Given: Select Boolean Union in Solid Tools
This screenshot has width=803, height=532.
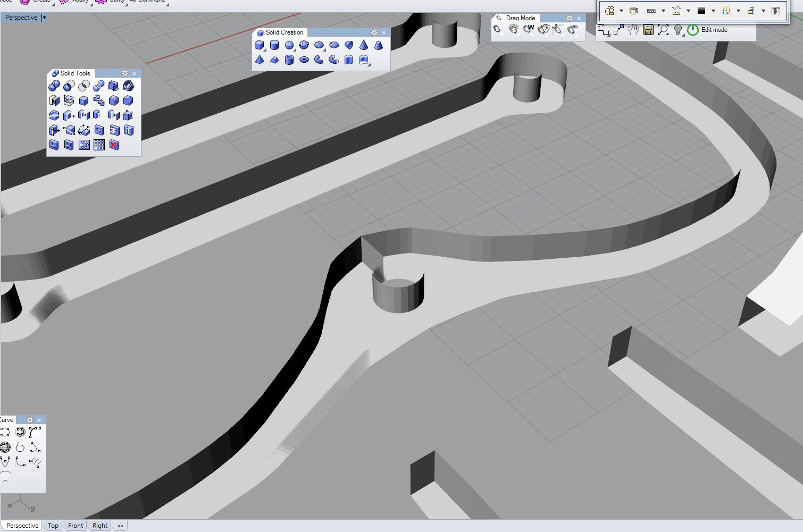Looking at the screenshot, I should coord(54,86).
